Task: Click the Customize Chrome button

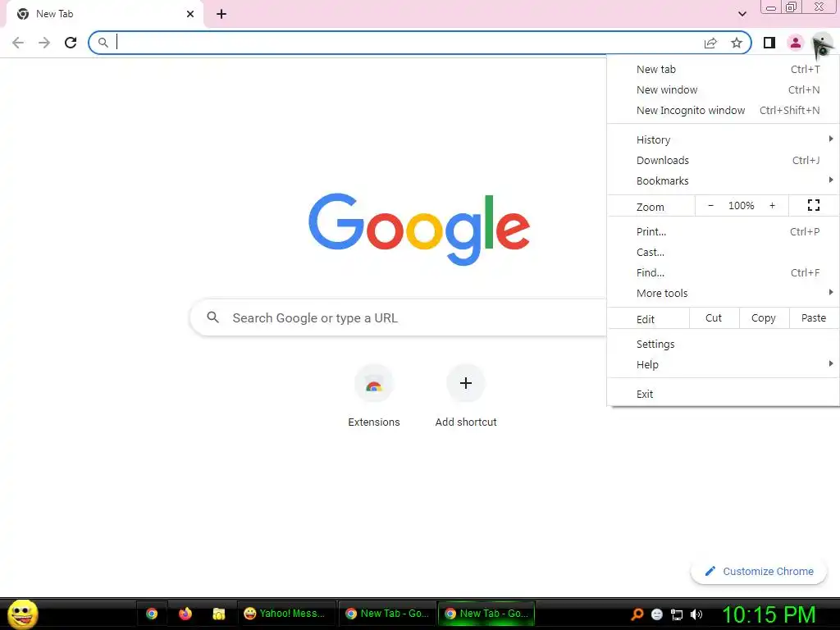Action: 759,571
